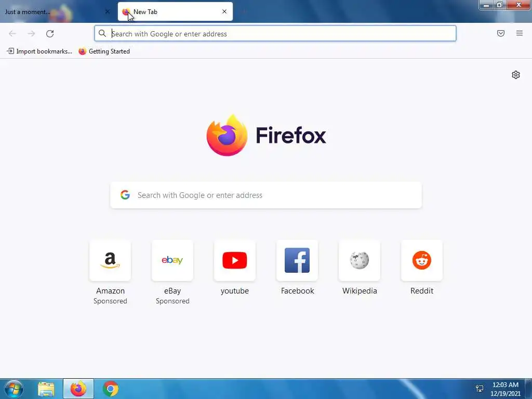Click the Show desktop strip after the clock
This screenshot has height=399, width=532.
tap(528, 389)
